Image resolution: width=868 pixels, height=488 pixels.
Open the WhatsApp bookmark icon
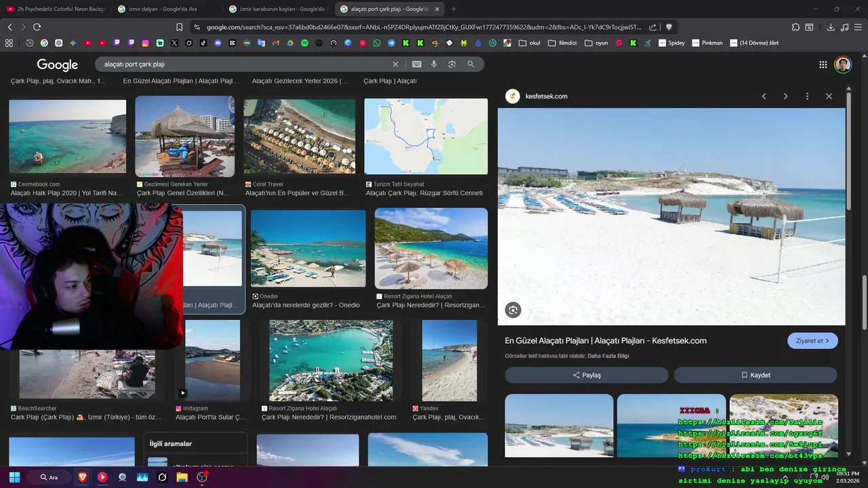377,43
